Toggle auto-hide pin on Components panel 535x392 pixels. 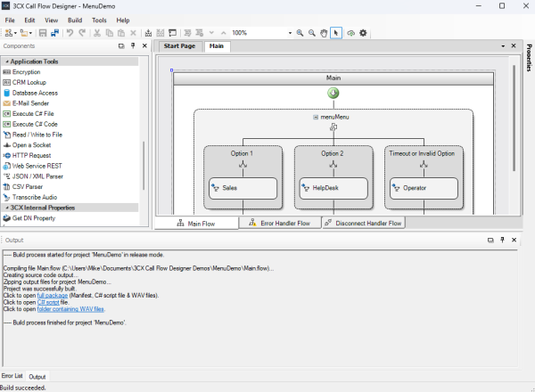[133, 45]
